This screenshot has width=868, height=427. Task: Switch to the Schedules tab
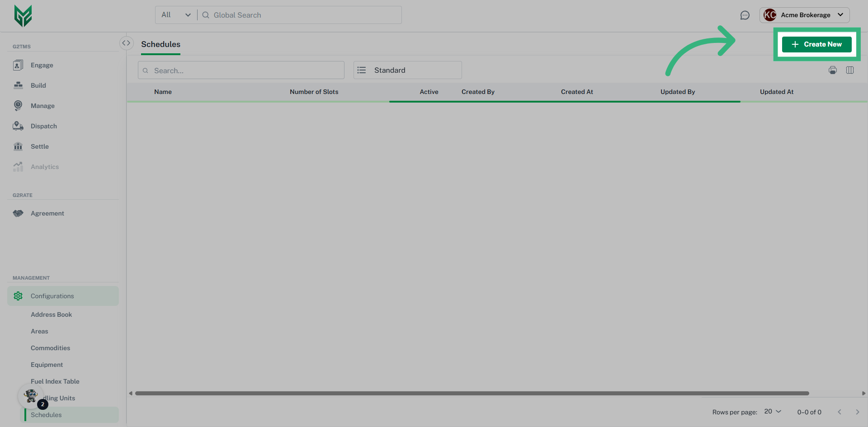160,44
